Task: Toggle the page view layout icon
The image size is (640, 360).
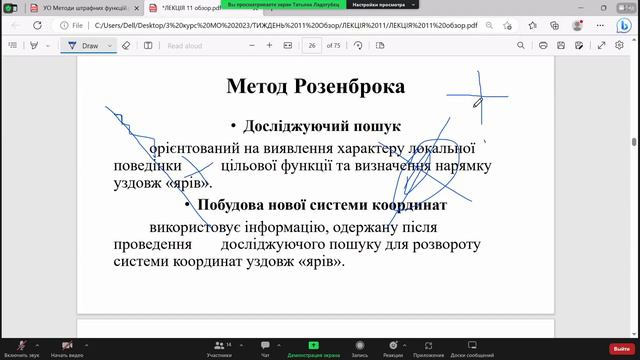Action: [148, 46]
